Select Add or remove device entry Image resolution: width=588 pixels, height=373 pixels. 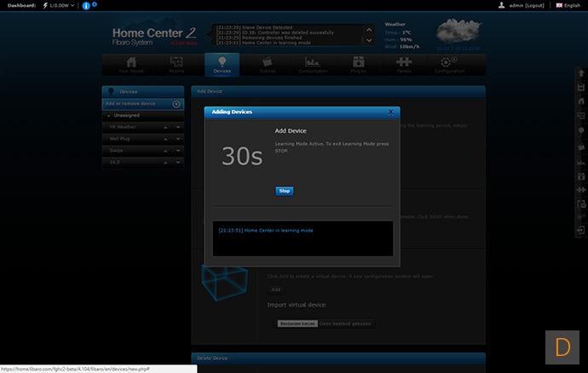(x=143, y=104)
